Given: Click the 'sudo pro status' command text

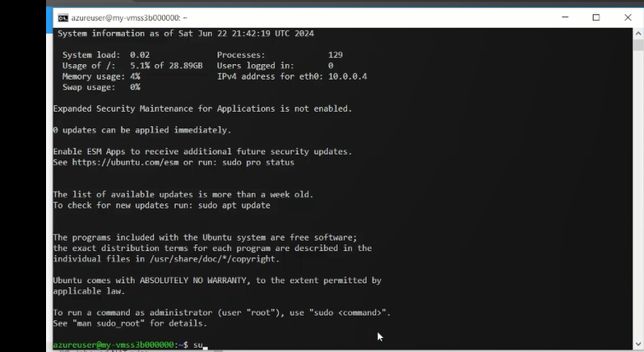Looking at the screenshot, I should [x=258, y=162].
